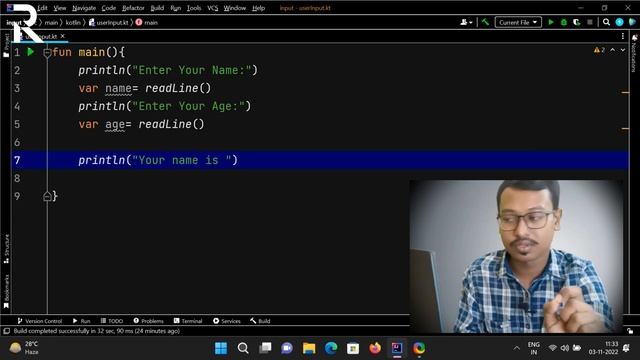Image resolution: width=640 pixels, height=360 pixels.
Task: Go to previous highlighted error arrow
Action: click(612, 50)
